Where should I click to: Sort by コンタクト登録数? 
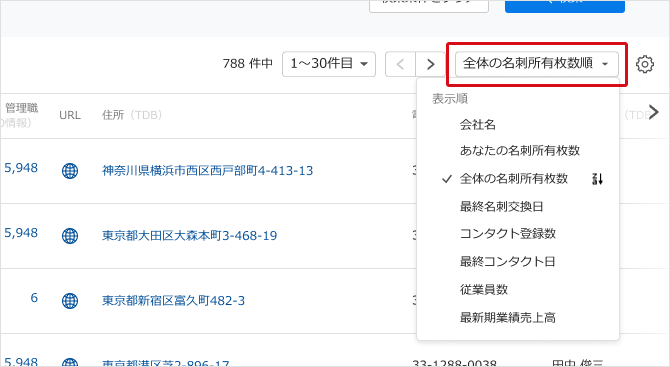coord(508,234)
